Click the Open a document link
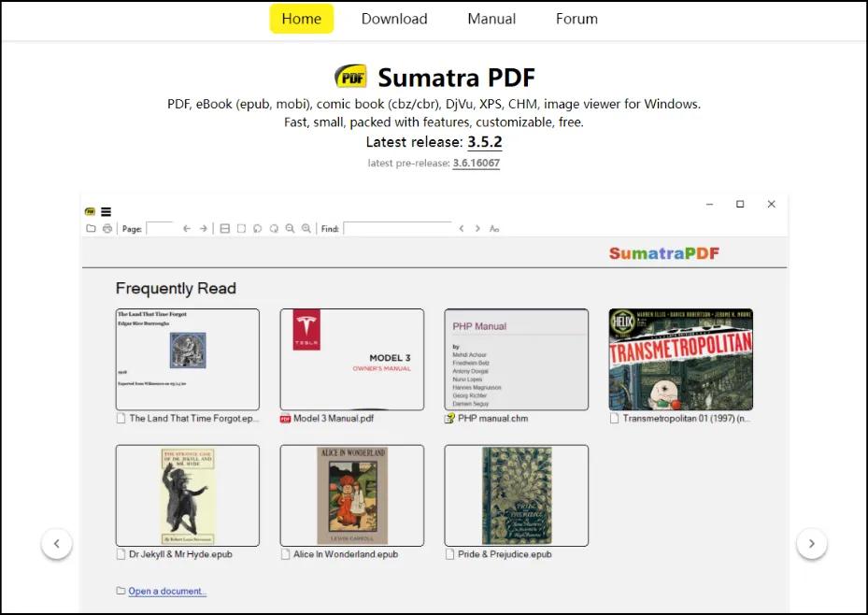Viewport: 868px width, 615px height. (167, 591)
